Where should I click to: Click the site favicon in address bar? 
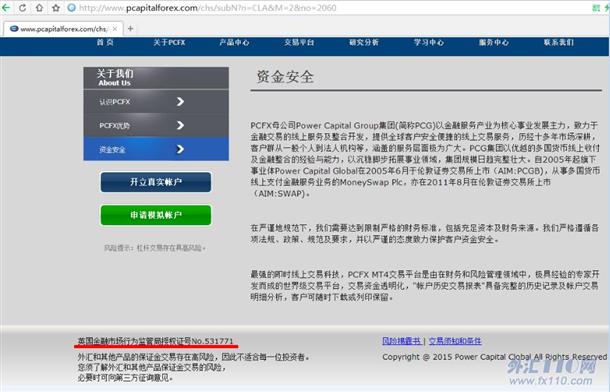tap(72, 7)
